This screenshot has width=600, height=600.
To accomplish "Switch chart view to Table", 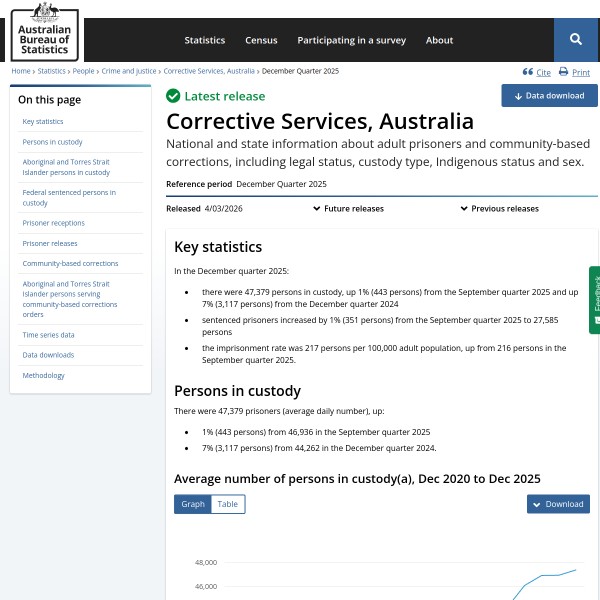I will pyautogui.click(x=228, y=504).
